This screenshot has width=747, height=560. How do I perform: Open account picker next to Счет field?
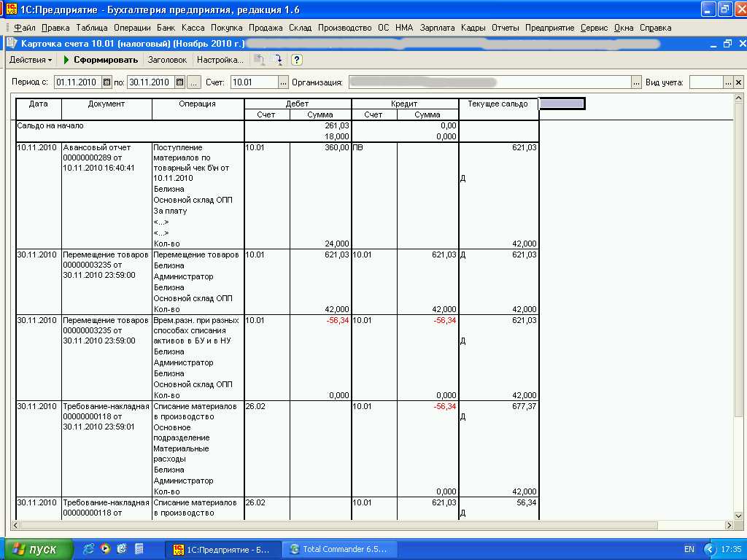coord(283,82)
